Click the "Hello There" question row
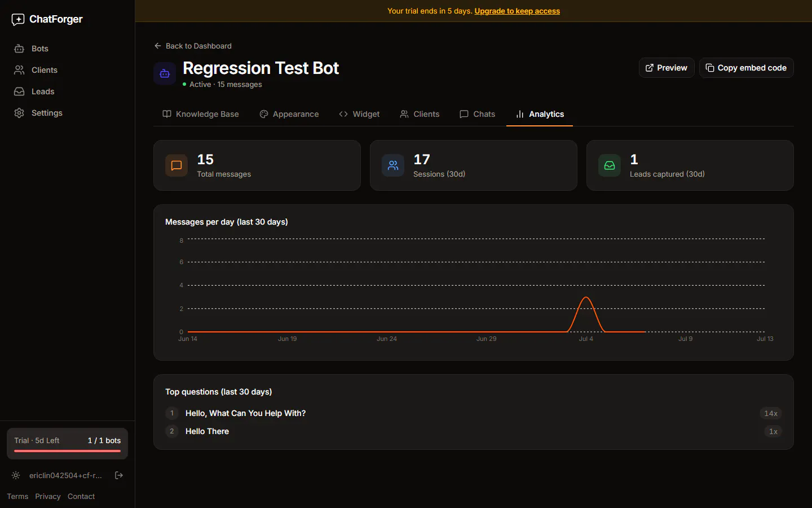The height and width of the screenshot is (508, 812). click(474, 431)
